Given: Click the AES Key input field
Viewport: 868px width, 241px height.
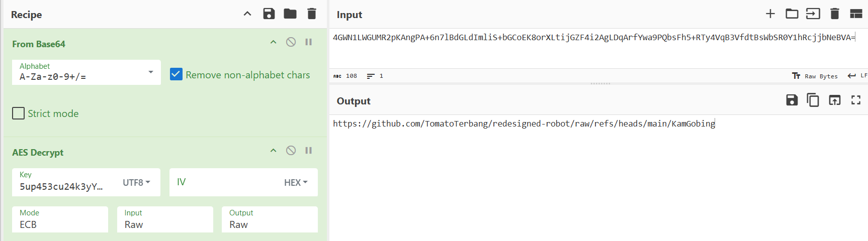Looking at the screenshot, I should tap(63, 186).
